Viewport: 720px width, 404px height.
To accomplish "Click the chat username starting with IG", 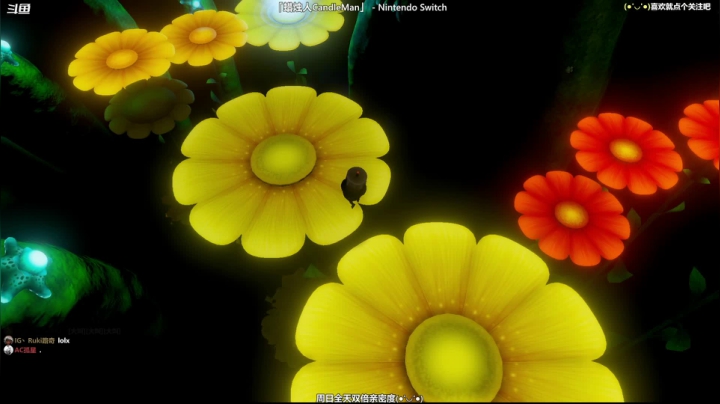I will click(x=34, y=341).
